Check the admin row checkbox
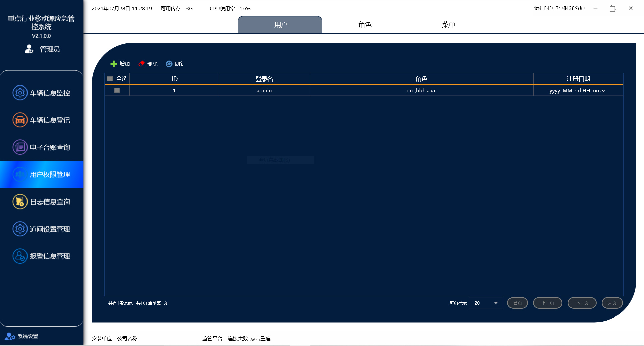This screenshot has height=346, width=644. (117, 90)
